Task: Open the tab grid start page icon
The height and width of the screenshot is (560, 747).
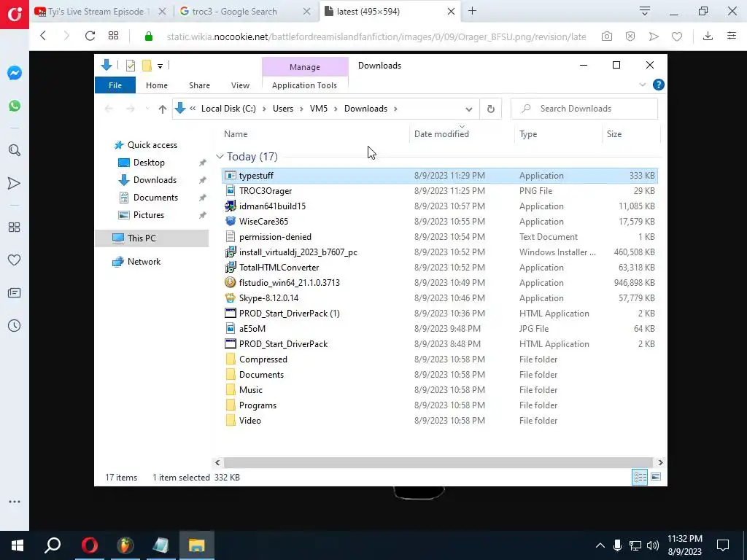Action: pyautogui.click(x=113, y=36)
